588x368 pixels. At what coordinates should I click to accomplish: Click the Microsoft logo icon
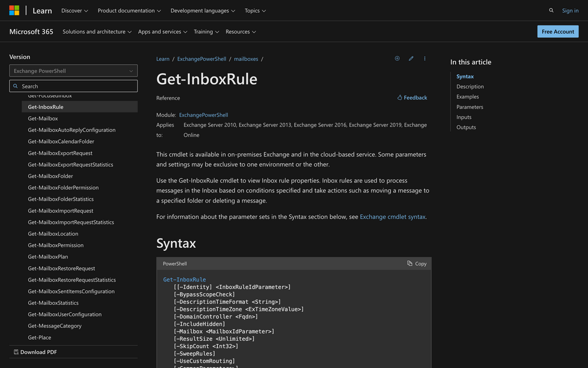click(x=14, y=11)
